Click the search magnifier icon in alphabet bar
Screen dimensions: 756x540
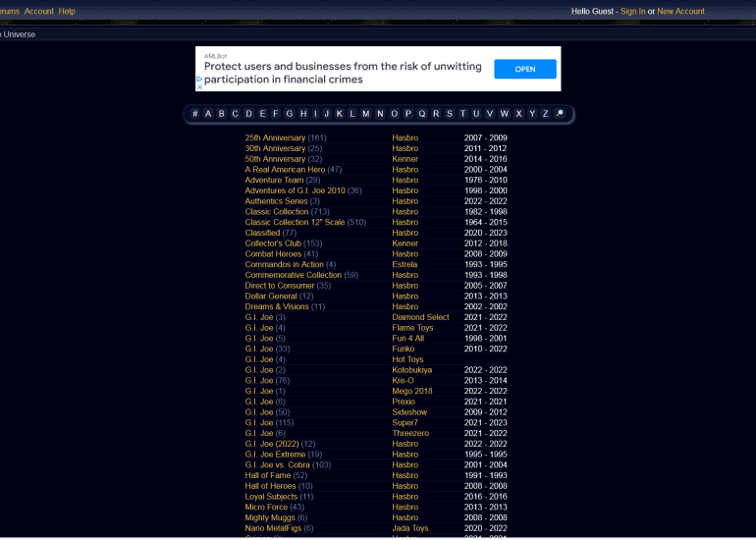pos(560,114)
